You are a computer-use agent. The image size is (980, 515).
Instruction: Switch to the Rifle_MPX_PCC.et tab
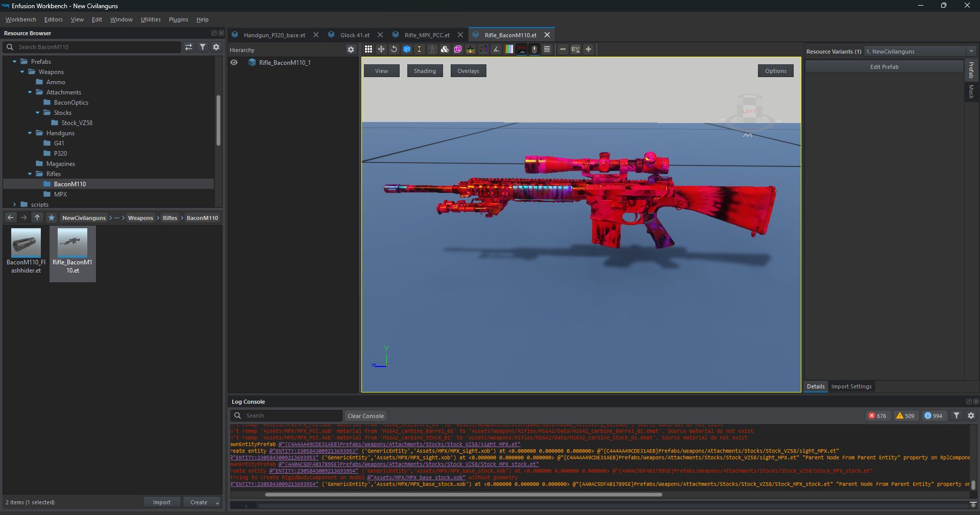pyautogui.click(x=427, y=35)
